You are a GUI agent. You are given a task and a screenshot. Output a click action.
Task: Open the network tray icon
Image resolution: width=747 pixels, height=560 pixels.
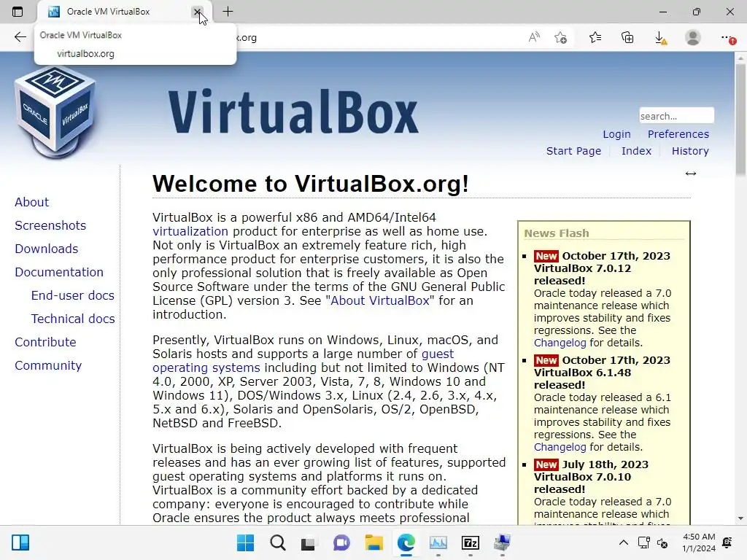644,542
